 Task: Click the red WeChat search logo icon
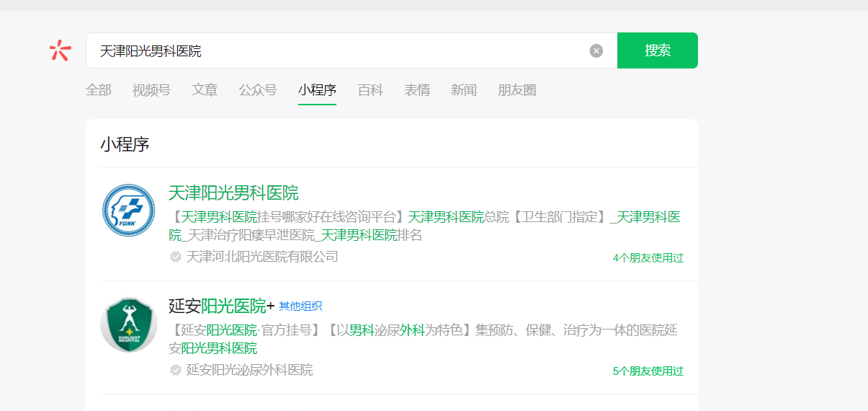coord(61,50)
